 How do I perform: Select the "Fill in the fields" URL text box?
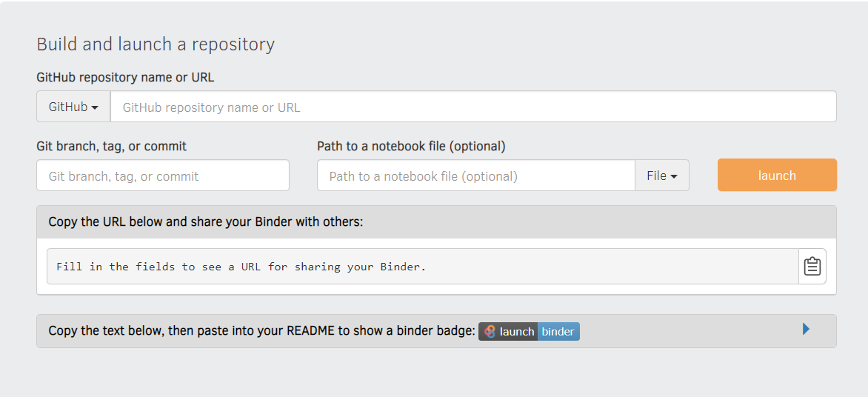tap(423, 267)
